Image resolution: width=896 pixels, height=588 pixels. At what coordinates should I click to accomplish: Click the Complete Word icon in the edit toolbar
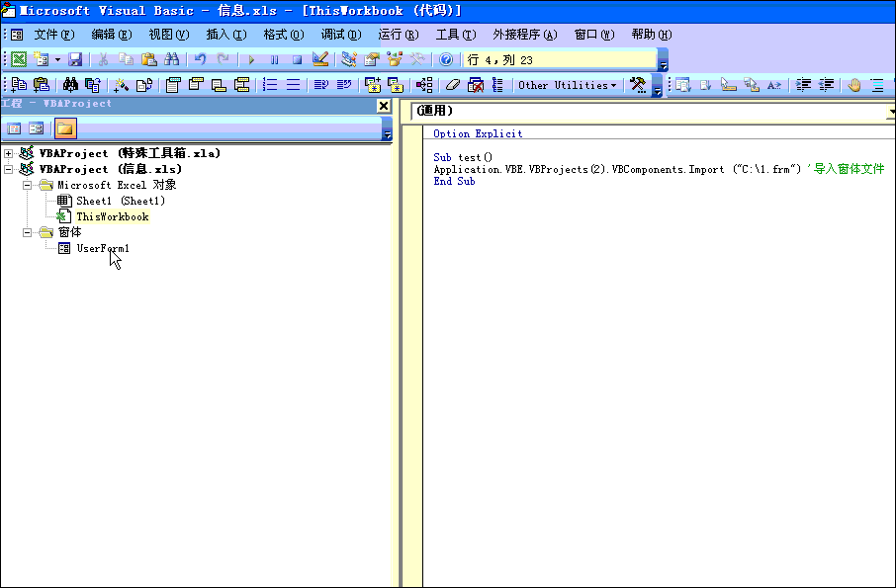pos(773,85)
